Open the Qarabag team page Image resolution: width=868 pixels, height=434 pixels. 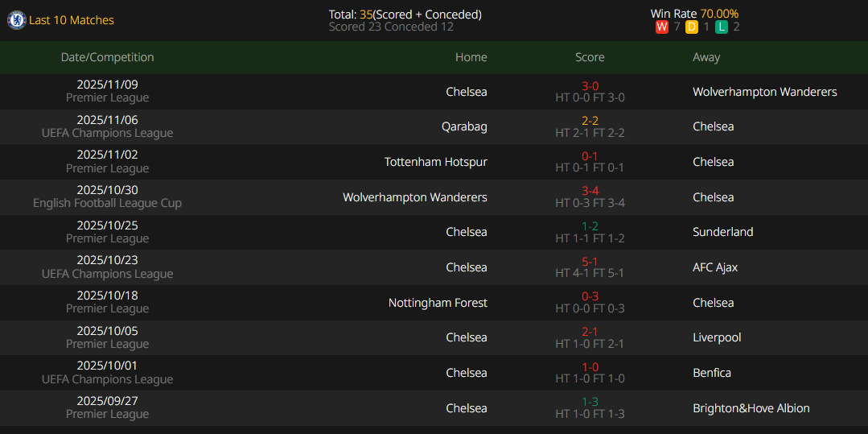(x=464, y=126)
